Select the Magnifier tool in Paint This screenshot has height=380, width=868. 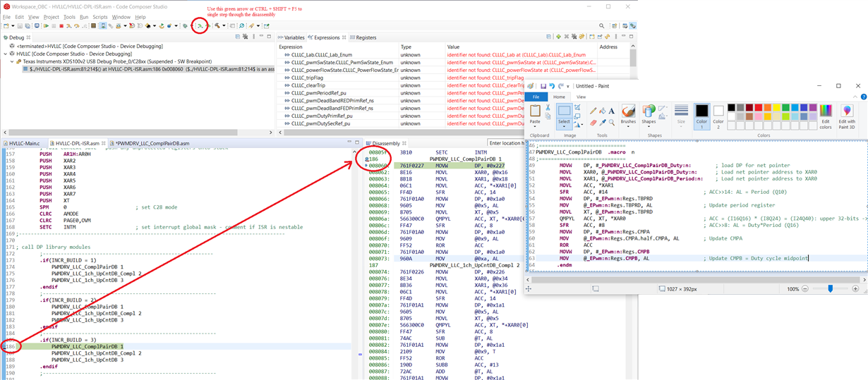pos(611,122)
